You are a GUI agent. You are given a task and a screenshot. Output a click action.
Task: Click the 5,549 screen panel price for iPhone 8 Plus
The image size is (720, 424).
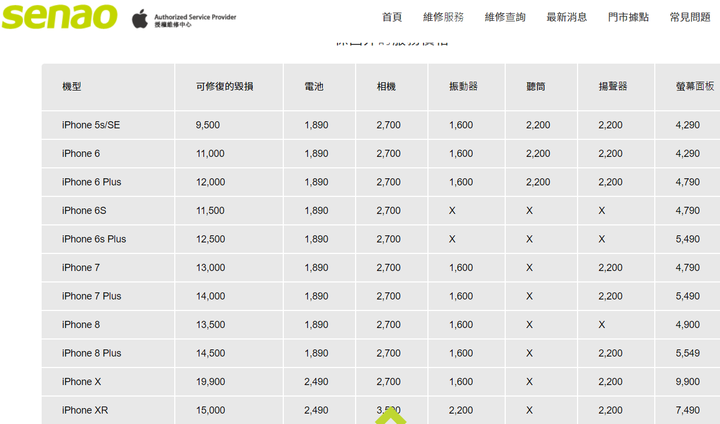(x=687, y=353)
